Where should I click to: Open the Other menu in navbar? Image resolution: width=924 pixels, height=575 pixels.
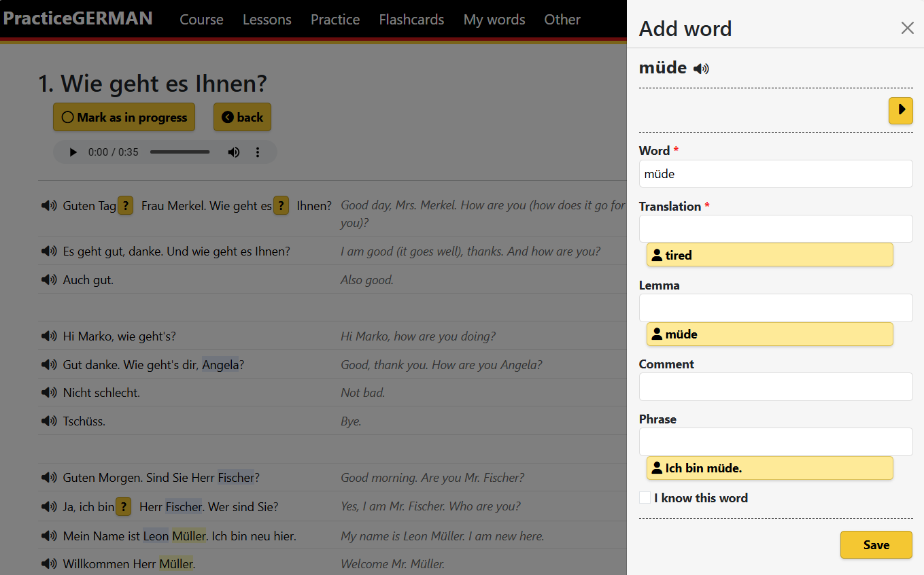(562, 20)
